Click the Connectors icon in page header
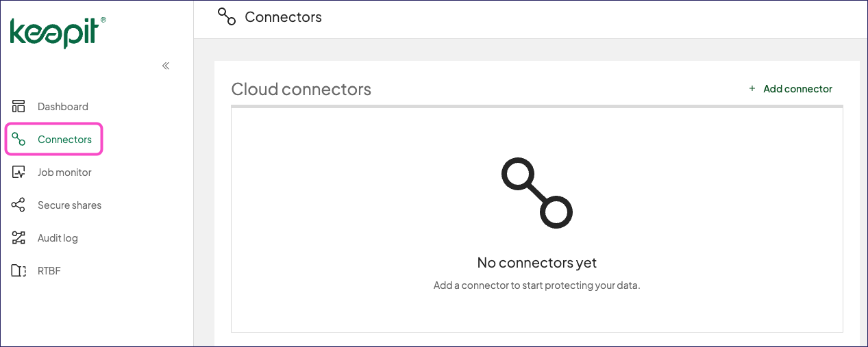This screenshot has height=347, width=868. [x=226, y=16]
